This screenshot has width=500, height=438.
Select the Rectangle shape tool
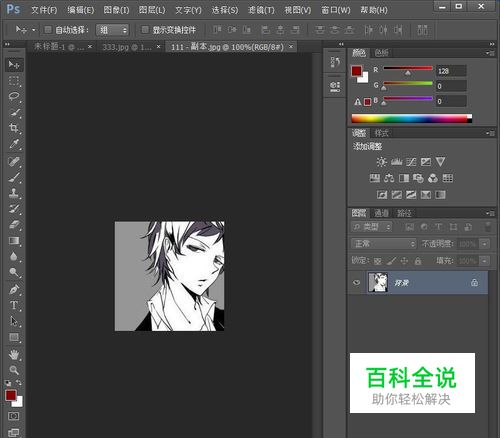click(14, 337)
